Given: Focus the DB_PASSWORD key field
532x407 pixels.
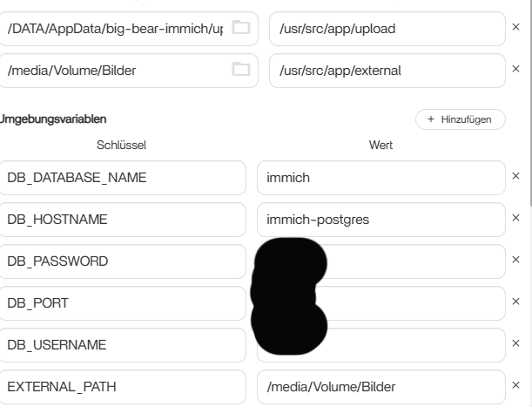Looking at the screenshot, I should [124, 261].
